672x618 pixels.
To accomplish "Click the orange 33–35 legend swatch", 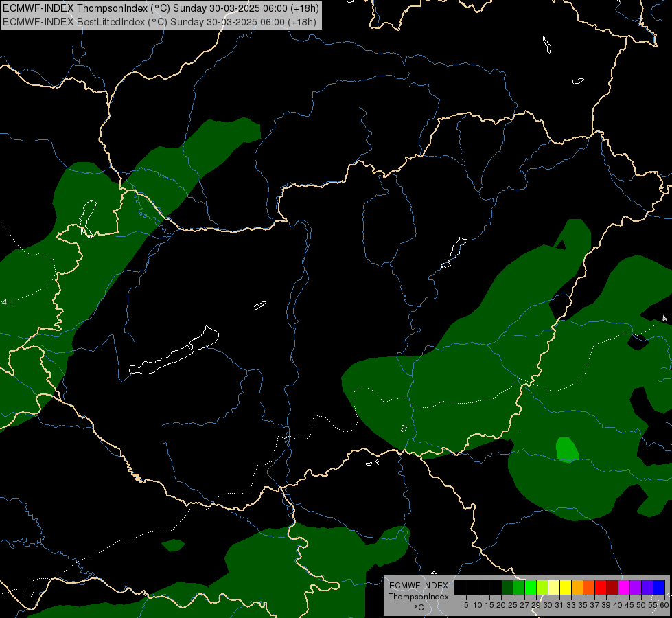I will (577, 587).
